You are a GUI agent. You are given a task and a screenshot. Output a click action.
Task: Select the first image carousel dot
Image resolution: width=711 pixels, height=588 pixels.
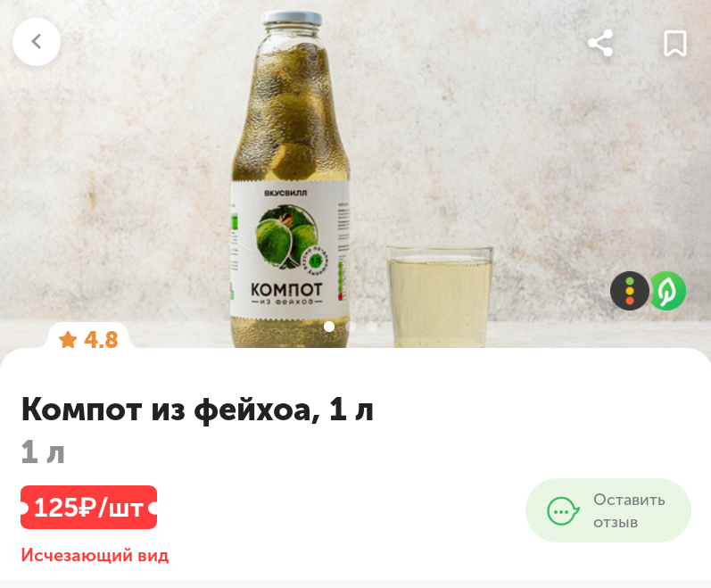click(x=329, y=326)
